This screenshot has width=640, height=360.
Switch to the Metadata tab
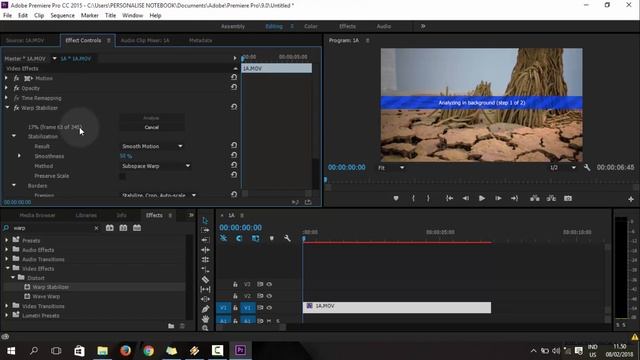(200, 40)
